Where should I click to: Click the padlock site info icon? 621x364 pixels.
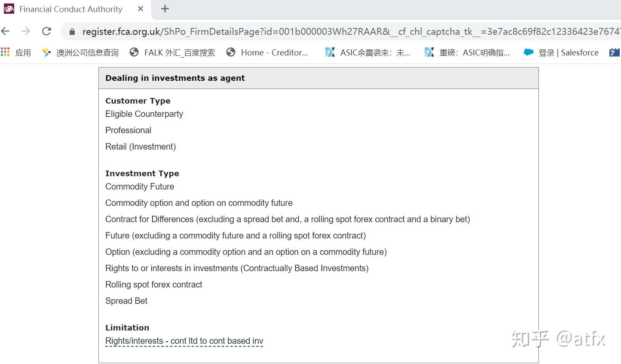[72, 32]
